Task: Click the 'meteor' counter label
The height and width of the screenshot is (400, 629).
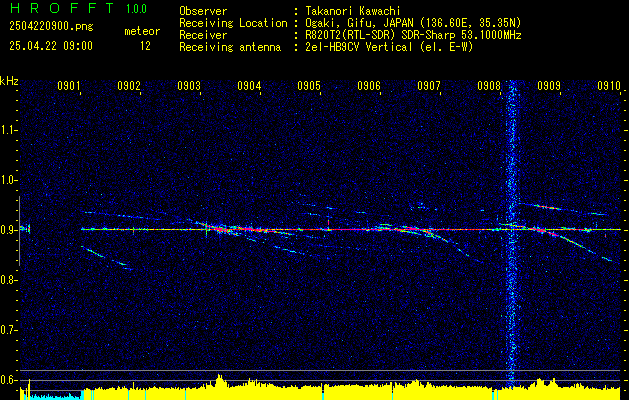Action: (x=142, y=31)
